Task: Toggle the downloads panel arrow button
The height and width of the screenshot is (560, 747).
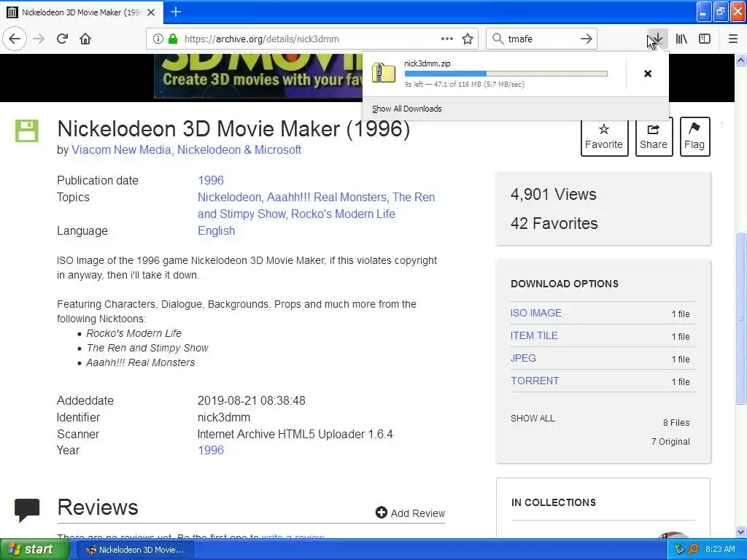Action: click(x=657, y=39)
